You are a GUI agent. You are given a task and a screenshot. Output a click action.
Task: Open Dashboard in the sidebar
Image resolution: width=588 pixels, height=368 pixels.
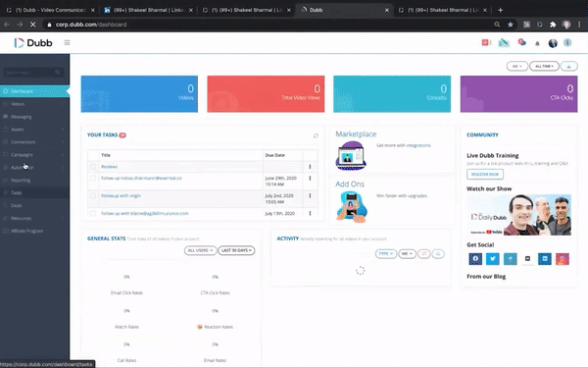click(34, 91)
